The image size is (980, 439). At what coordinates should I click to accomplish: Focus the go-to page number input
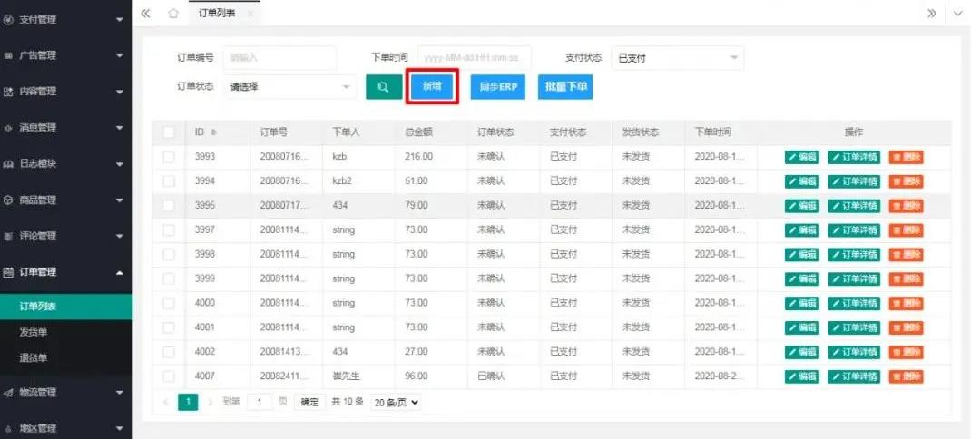point(260,402)
